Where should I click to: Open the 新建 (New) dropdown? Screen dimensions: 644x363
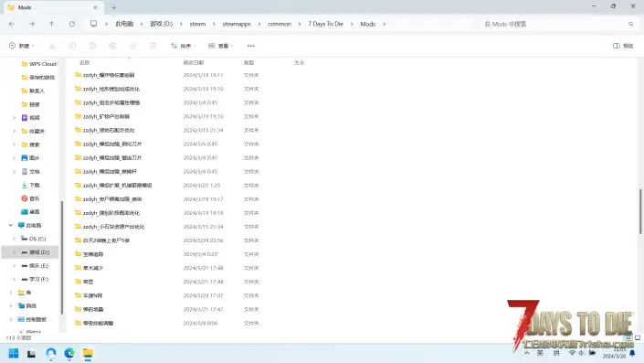(x=21, y=46)
